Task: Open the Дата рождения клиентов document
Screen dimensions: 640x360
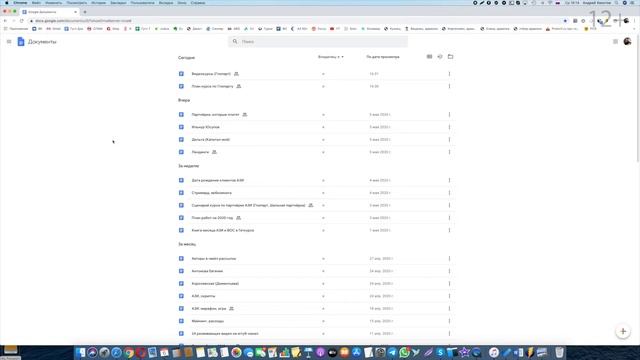Action: (218, 180)
